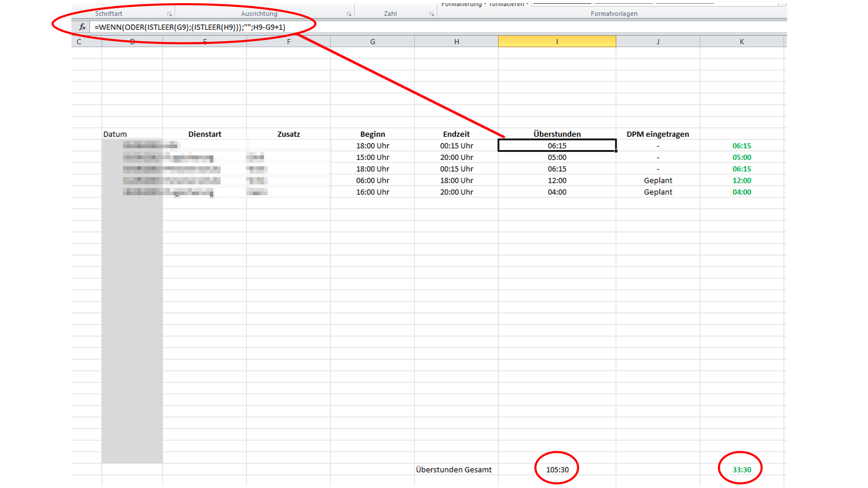
Task: Select the active cell showing 06:15
Action: (557, 145)
